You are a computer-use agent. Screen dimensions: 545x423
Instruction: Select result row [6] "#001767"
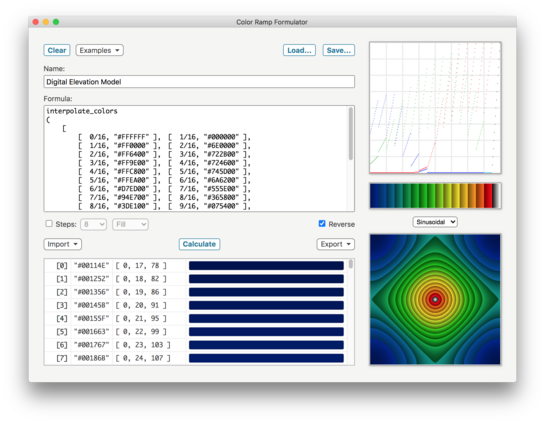coord(196,345)
